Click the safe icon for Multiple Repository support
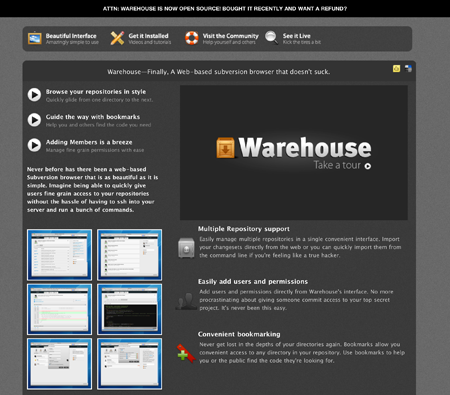This screenshot has height=395, width=450. click(186, 248)
